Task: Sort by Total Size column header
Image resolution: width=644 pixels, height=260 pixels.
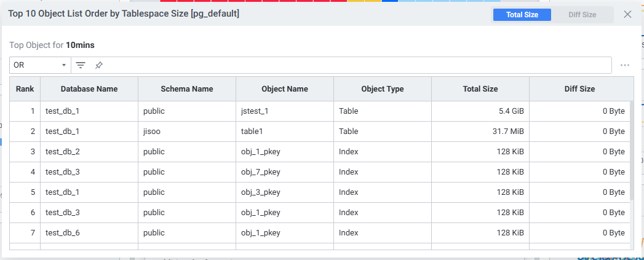Action: point(480,89)
